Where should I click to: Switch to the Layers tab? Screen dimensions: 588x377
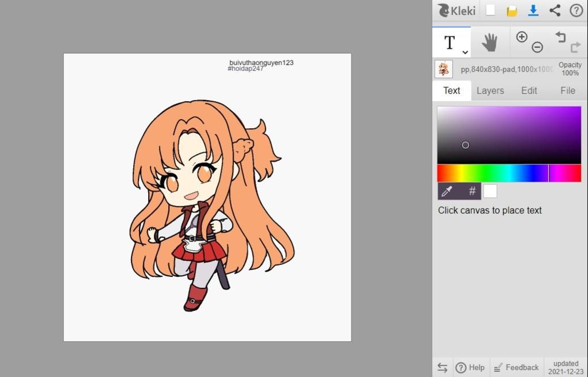point(490,90)
